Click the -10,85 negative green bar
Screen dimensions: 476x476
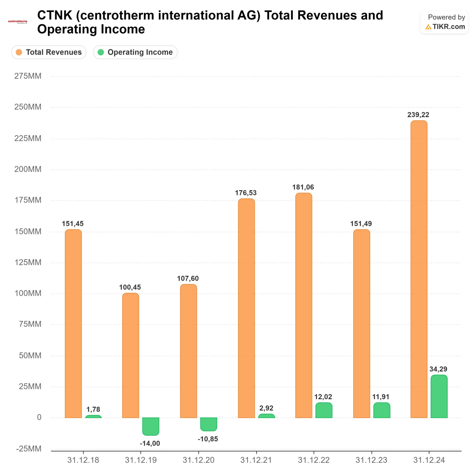click(x=208, y=424)
